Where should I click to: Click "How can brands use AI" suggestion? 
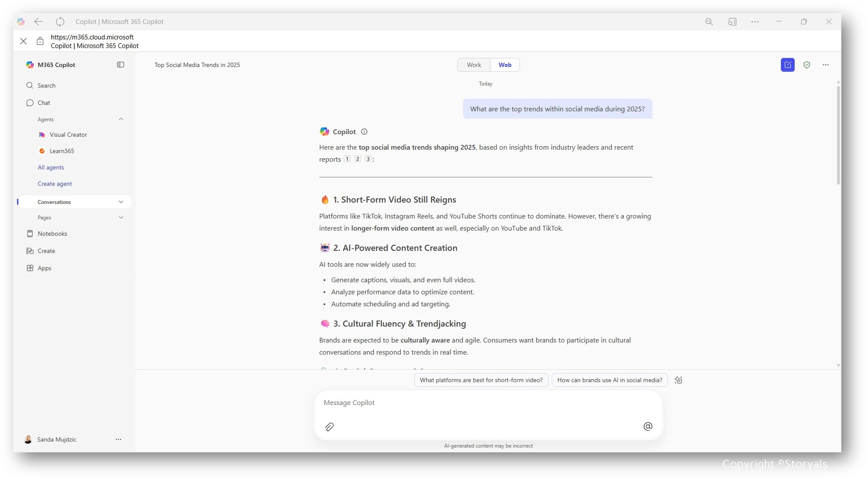pos(609,380)
